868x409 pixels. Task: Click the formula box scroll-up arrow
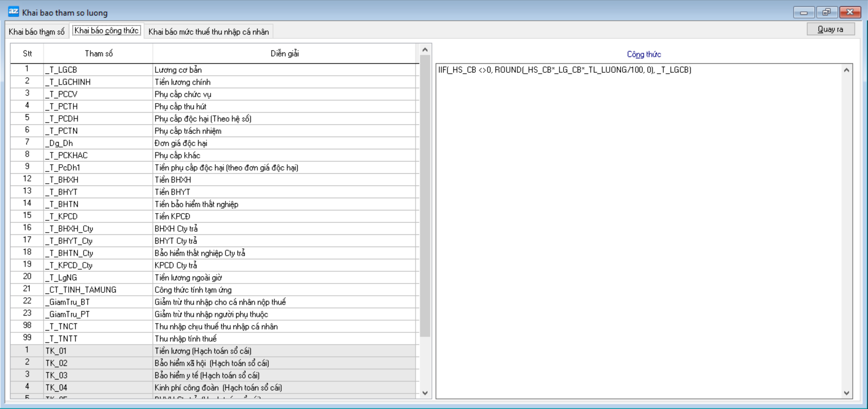click(846, 70)
